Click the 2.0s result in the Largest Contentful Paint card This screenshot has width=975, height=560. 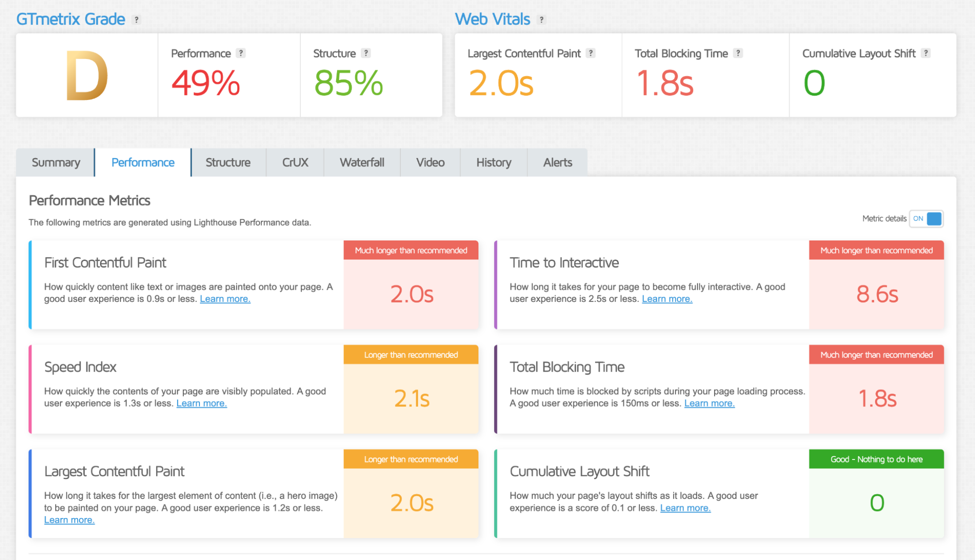pyautogui.click(x=411, y=503)
